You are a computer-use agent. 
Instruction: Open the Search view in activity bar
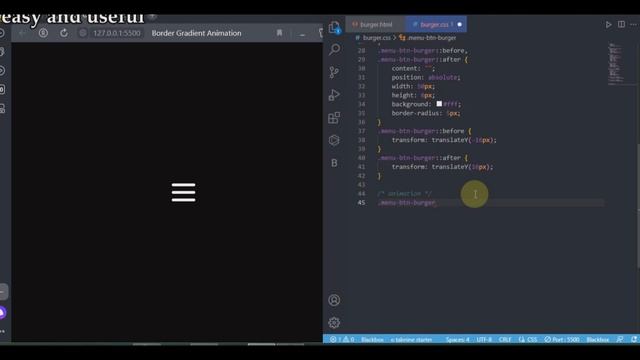tap(334, 49)
